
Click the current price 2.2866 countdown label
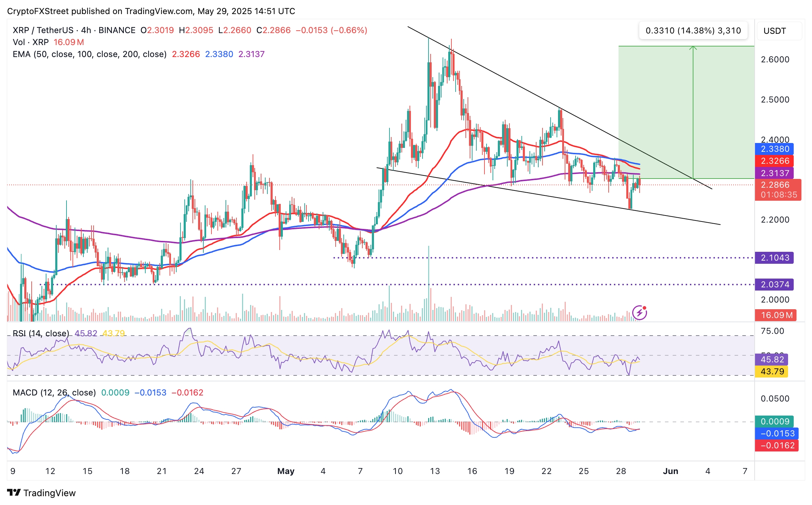tap(778, 190)
